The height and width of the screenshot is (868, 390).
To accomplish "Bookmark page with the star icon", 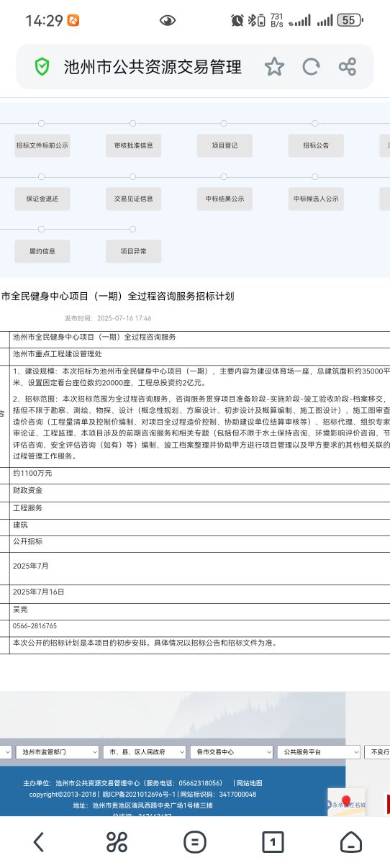I will coord(274,67).
